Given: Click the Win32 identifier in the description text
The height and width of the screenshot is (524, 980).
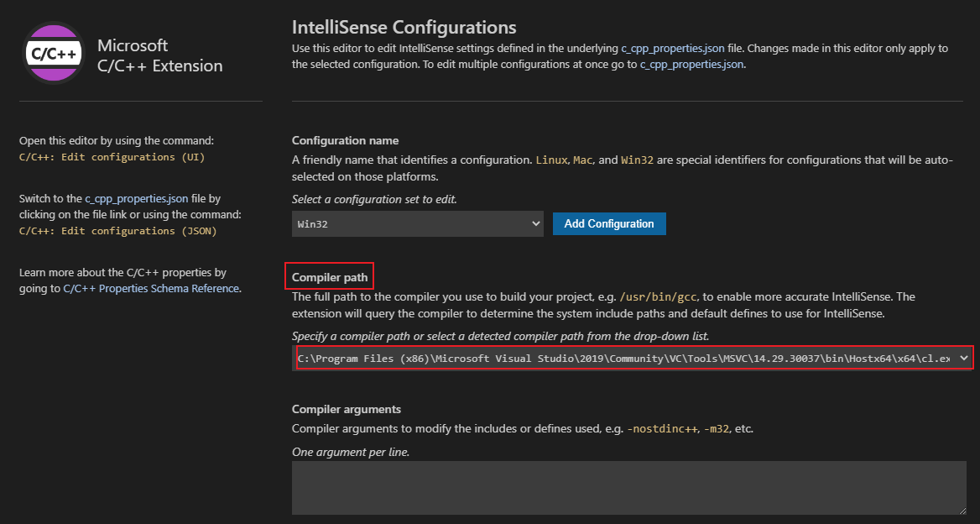Looking at the screenshot, I should pos(637,160).
